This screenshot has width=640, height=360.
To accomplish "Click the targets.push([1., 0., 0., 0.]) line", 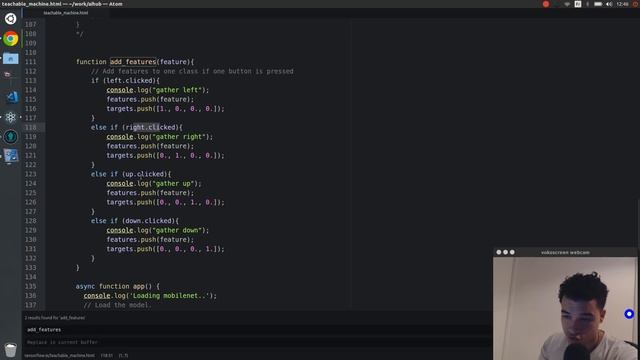I will point(165,109).
